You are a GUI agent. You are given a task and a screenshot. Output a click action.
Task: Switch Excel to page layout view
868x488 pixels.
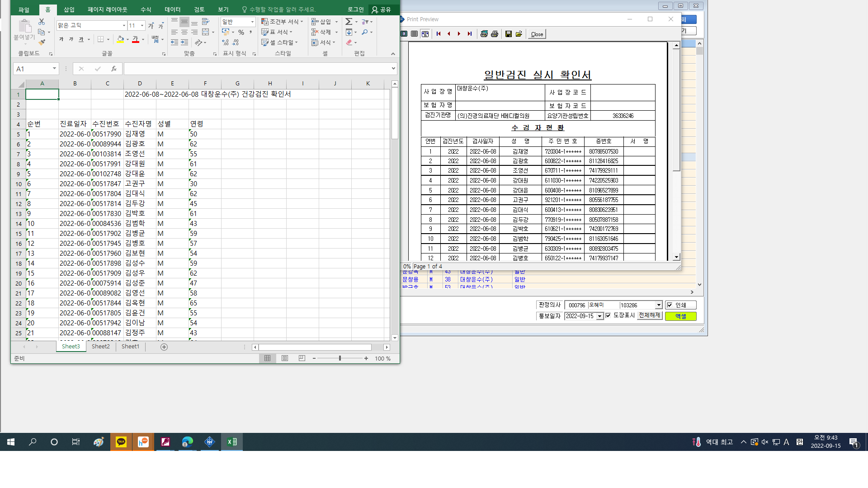point(285,358)
